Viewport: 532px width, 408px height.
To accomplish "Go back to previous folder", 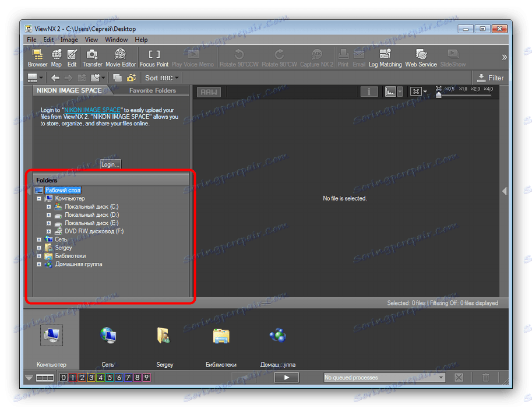I will tap(55, 78).
